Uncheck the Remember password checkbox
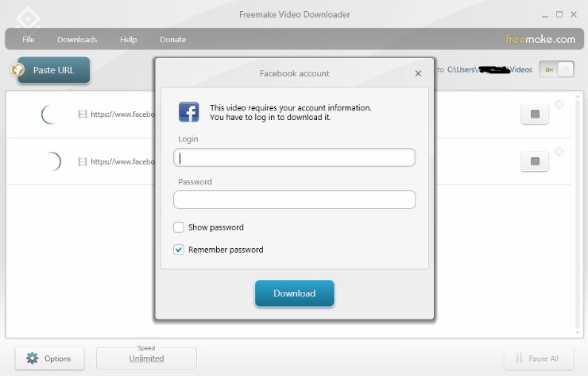Screen dimensions: 588x376 (x=179, y=250)
